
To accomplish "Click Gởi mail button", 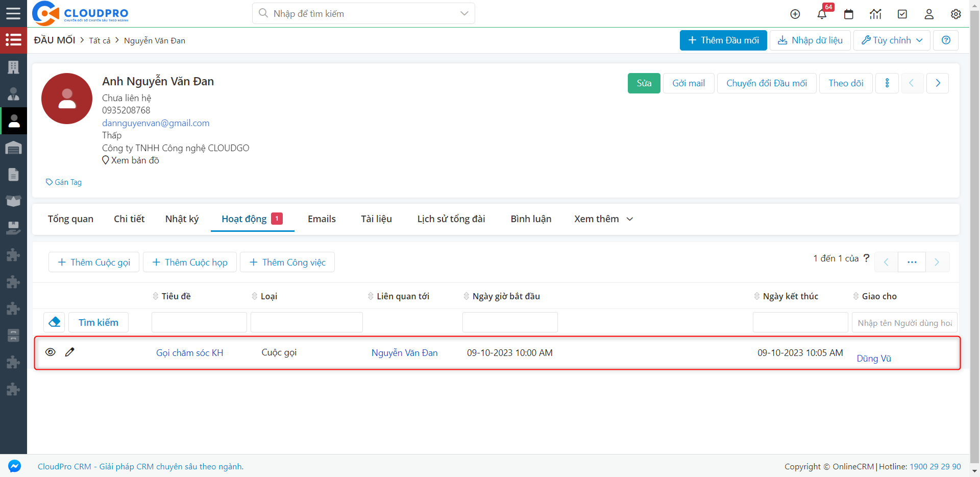I will click(689, 83).
